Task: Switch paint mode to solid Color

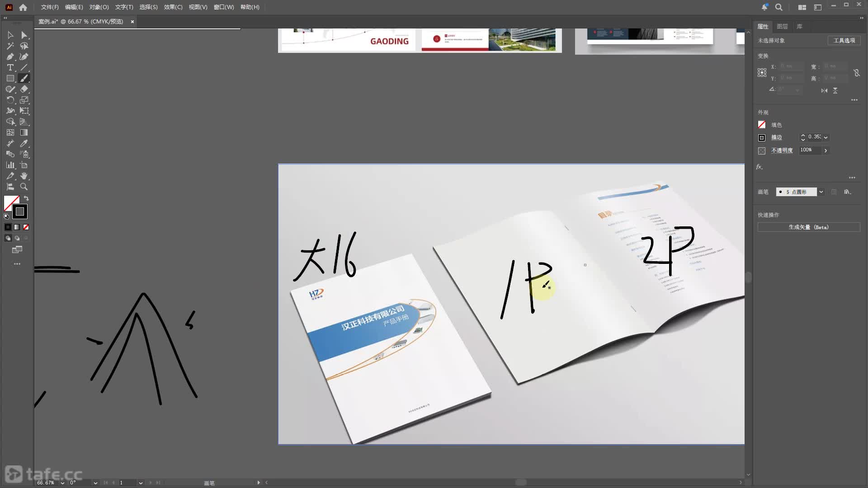Action: click(8, 227)
